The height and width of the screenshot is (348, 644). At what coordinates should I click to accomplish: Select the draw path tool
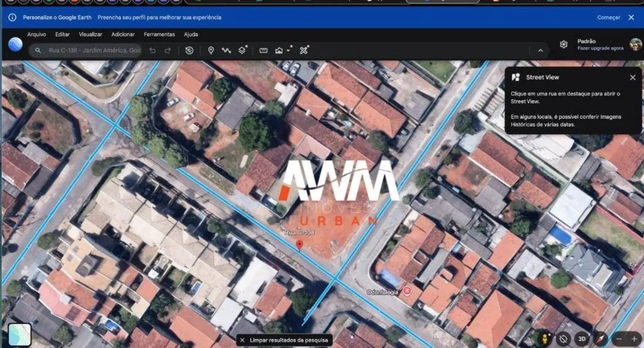tap(226, 50)
